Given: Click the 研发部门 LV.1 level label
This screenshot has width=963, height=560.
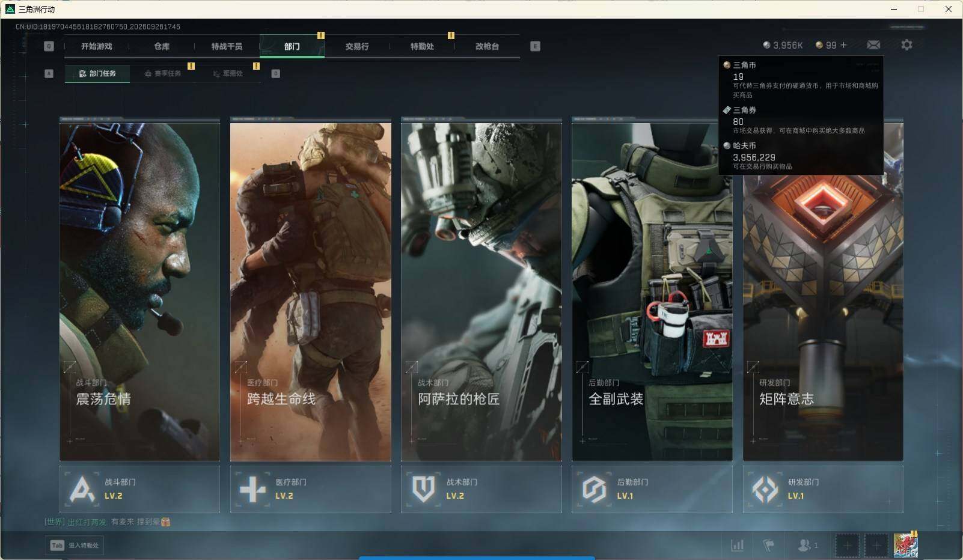Looking at the screenshot, I should click(795, 496).
